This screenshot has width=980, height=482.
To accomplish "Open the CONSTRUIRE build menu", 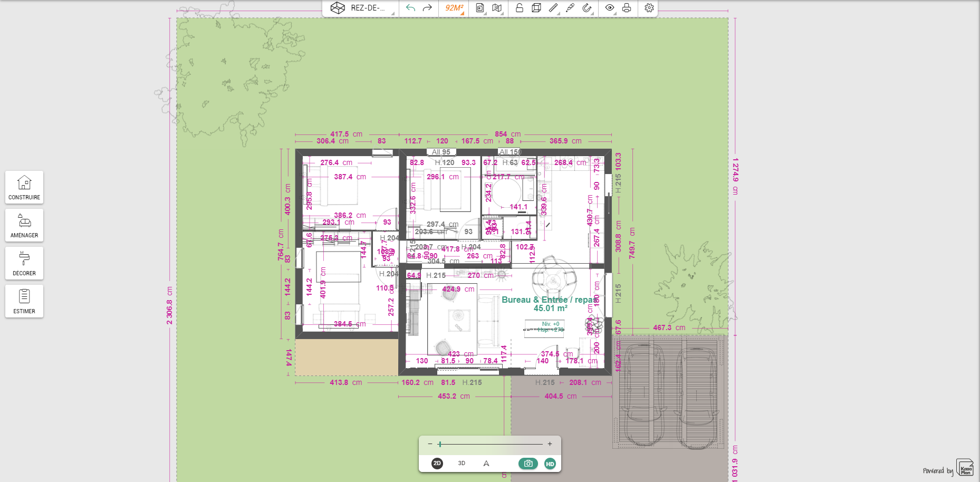I will click(x=24, y=187).
